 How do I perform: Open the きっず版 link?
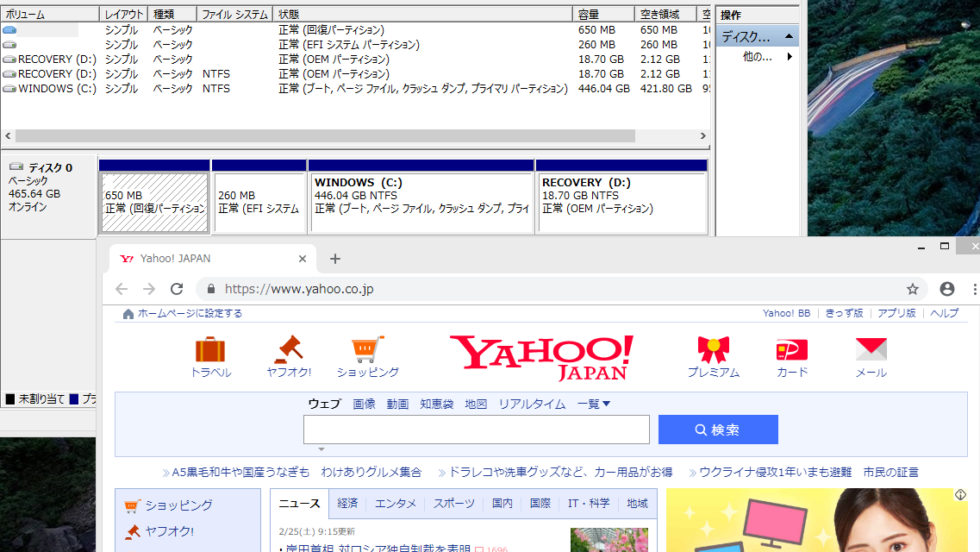tap(845, 313)
